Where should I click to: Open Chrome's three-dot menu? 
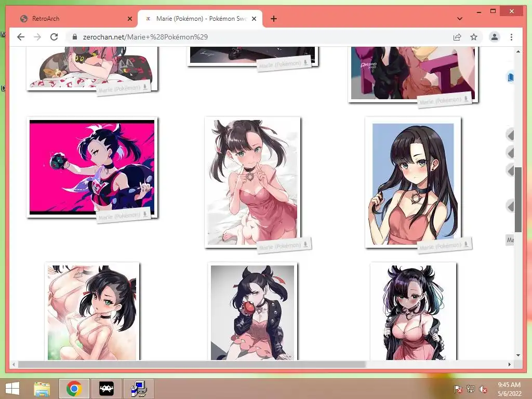tap(511, 37)
